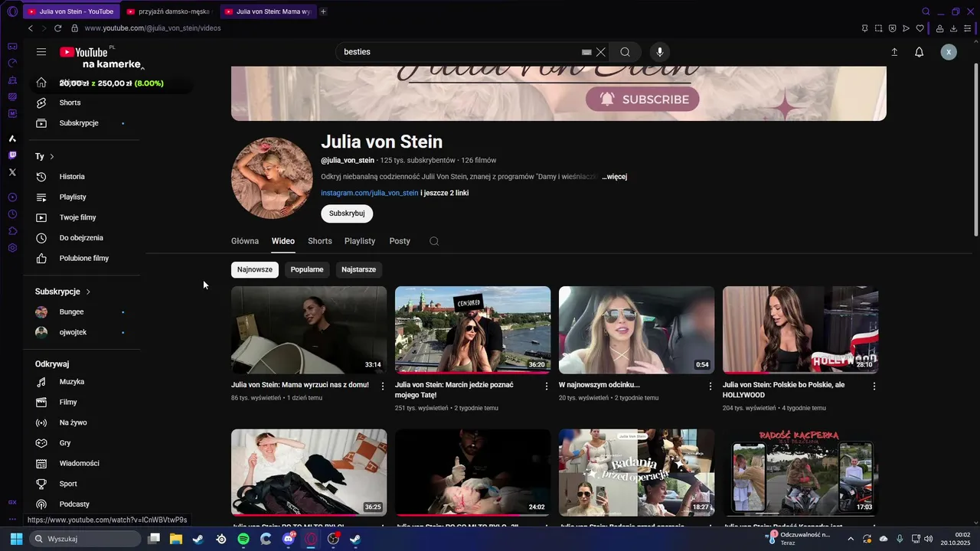The width and height of the screenshot is (980, 551).
Task: Open Discord from the Windows taskbar
Action: pos(289,539)
